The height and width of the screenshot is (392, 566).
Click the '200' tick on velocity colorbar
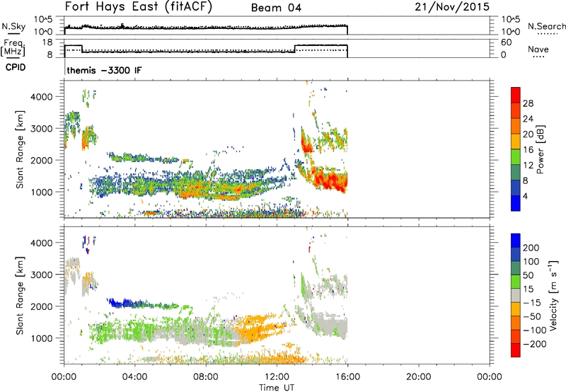click(x=531, y=248)
